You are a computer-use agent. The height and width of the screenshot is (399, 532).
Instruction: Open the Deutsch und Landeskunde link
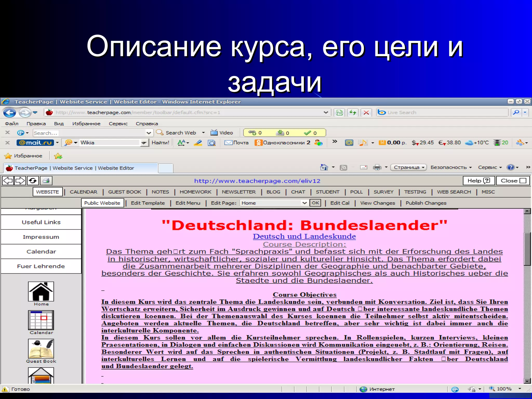tap(304, 236)
